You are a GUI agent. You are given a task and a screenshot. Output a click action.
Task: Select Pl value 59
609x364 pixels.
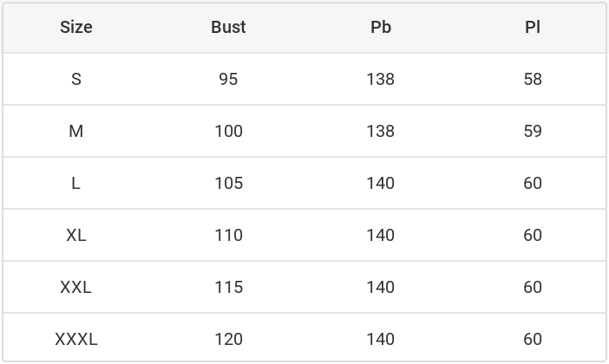(533, 131)
